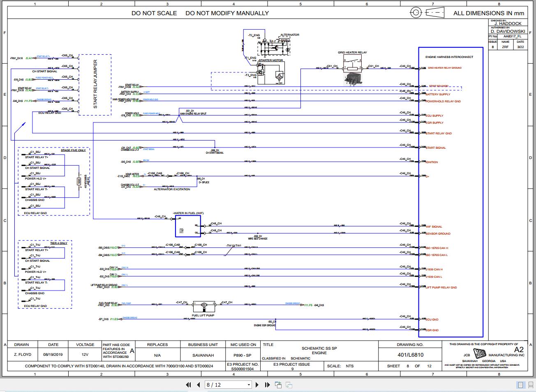Click the 'ALTERNATOR EXCITATION' label
This screenshot has width=536, height=392.
click(x=172, y=189)
